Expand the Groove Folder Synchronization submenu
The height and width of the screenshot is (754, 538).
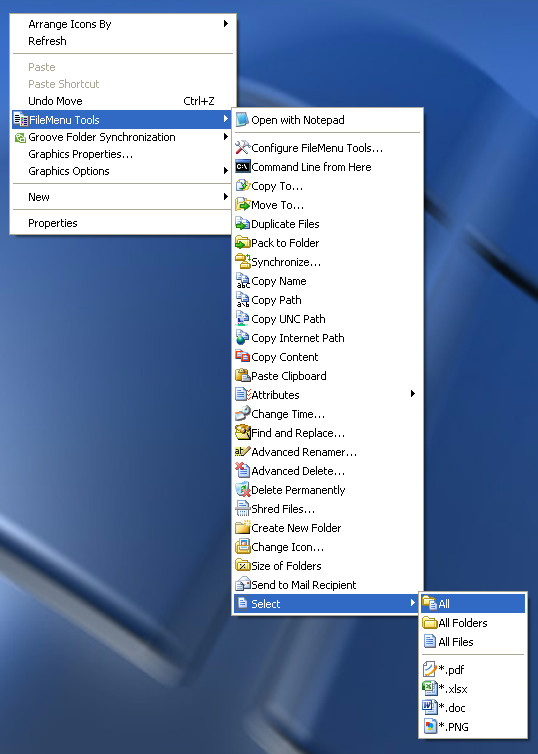coord(122,137)
